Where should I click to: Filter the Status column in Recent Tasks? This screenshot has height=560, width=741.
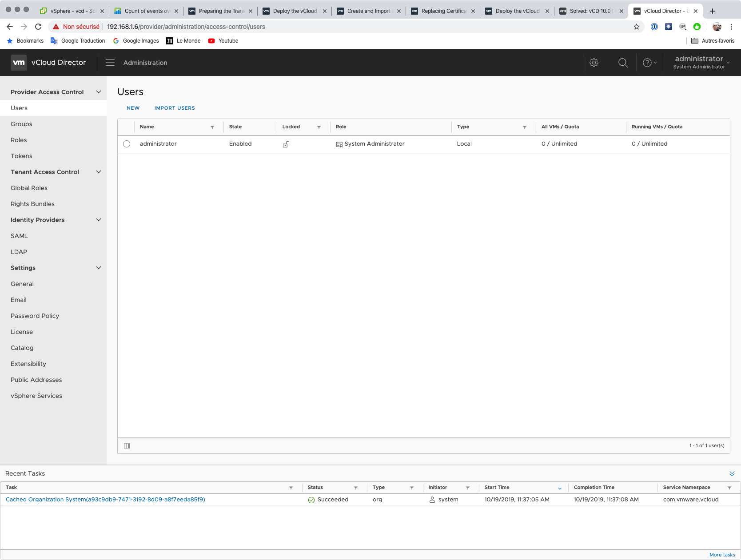pos(356,488)
